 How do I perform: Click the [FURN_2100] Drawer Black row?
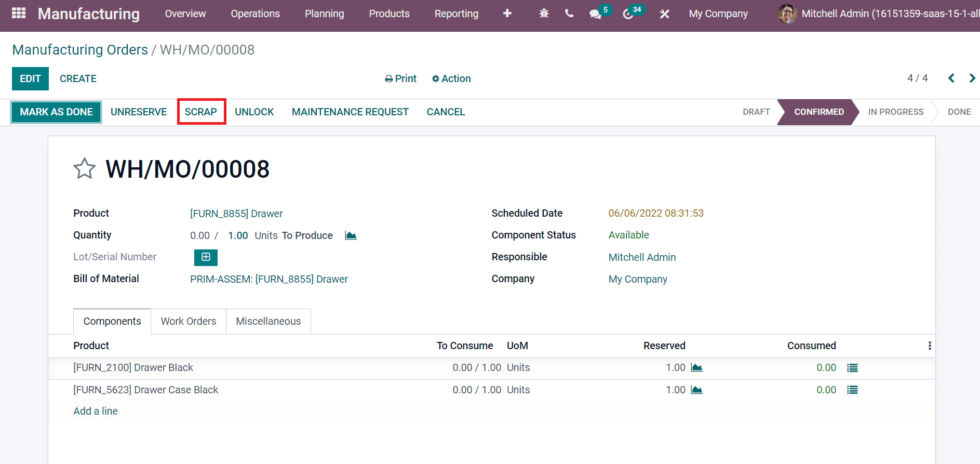(491, 368)
